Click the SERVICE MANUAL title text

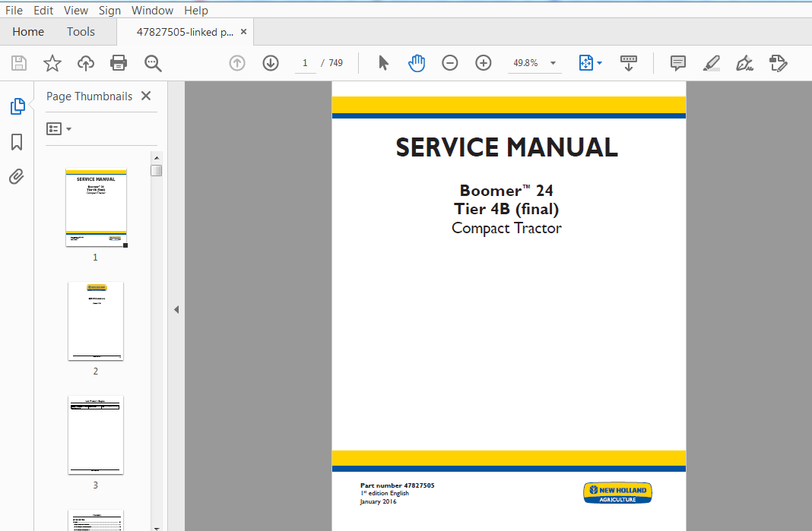(506, 147)
